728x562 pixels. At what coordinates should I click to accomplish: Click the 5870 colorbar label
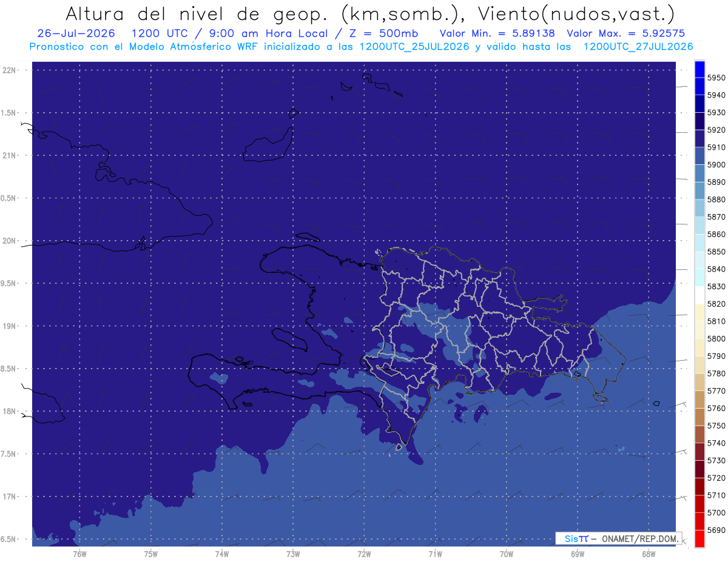pyautogui.click(x=716, y=217)
